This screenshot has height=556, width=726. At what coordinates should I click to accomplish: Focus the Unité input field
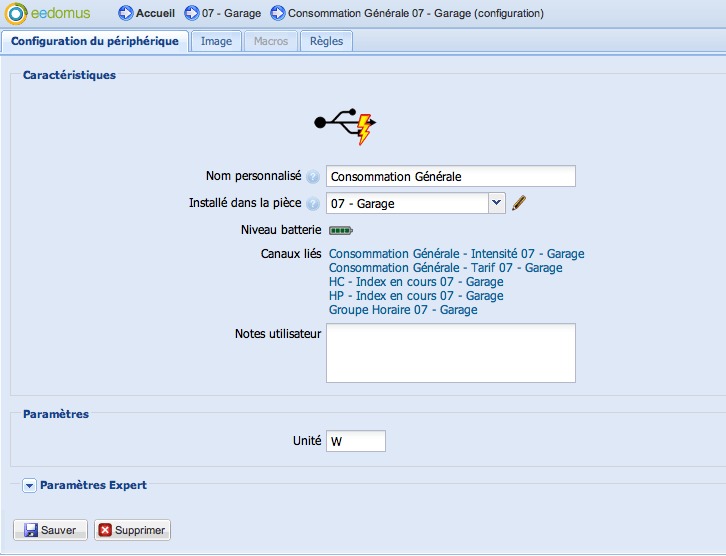click(356, 441)
